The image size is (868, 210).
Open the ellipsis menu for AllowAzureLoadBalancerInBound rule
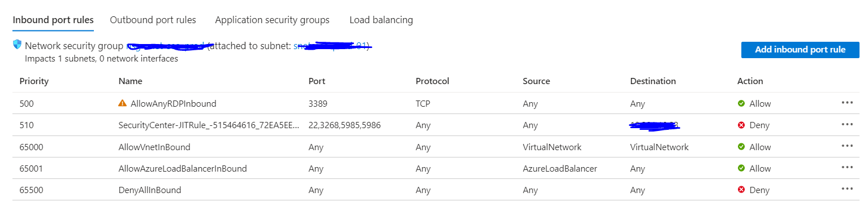tap(847, 167)
